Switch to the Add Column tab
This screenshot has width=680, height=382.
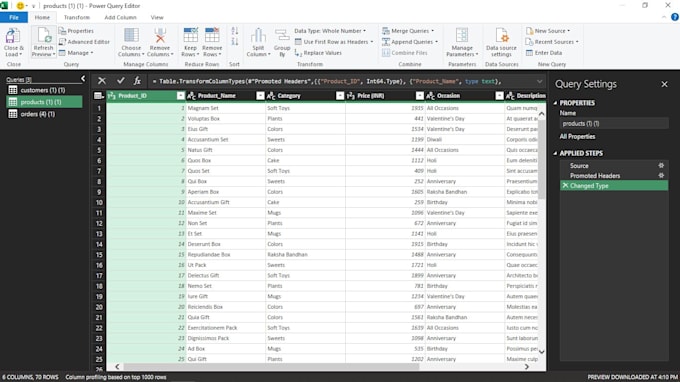(121, 17)
